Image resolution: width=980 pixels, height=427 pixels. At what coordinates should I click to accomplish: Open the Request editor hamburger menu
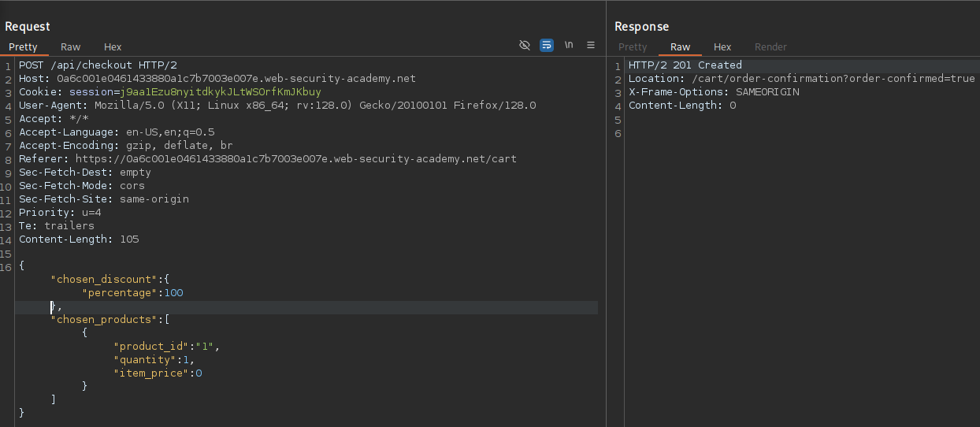tap(591, 46)
